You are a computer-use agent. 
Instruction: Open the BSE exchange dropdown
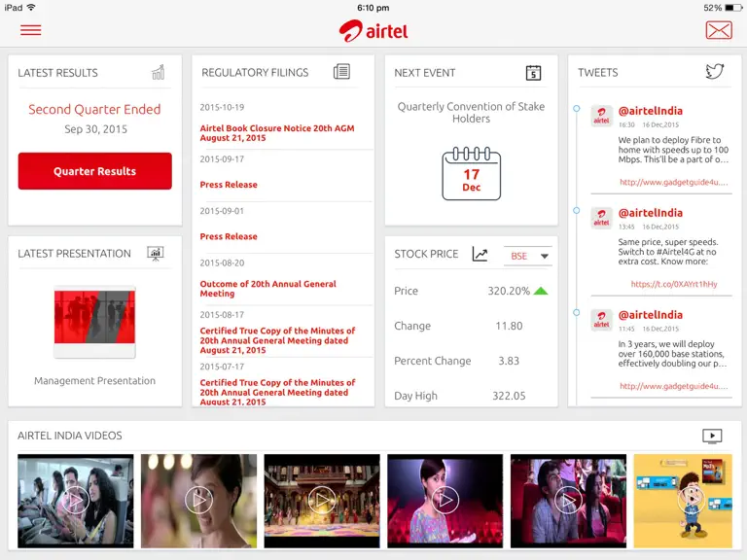pyautogui.click(x=528, y=256)
